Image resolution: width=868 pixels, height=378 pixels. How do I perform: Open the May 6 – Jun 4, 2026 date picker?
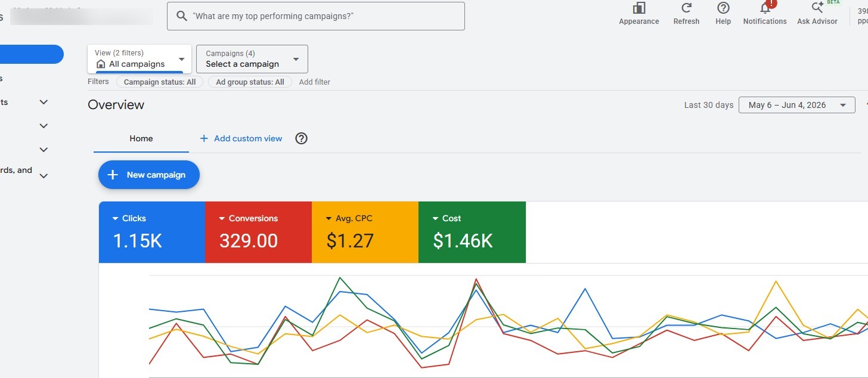797,105
